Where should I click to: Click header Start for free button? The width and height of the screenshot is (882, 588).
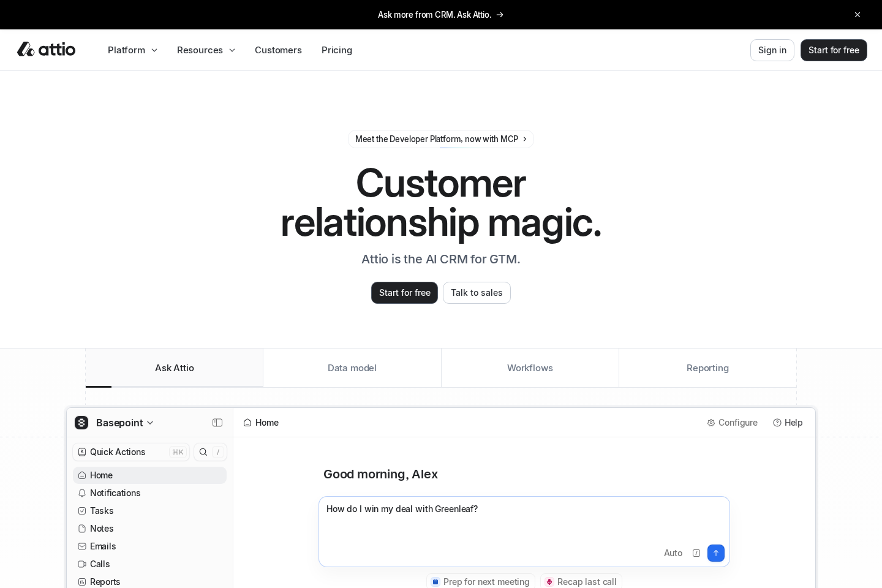834,50
